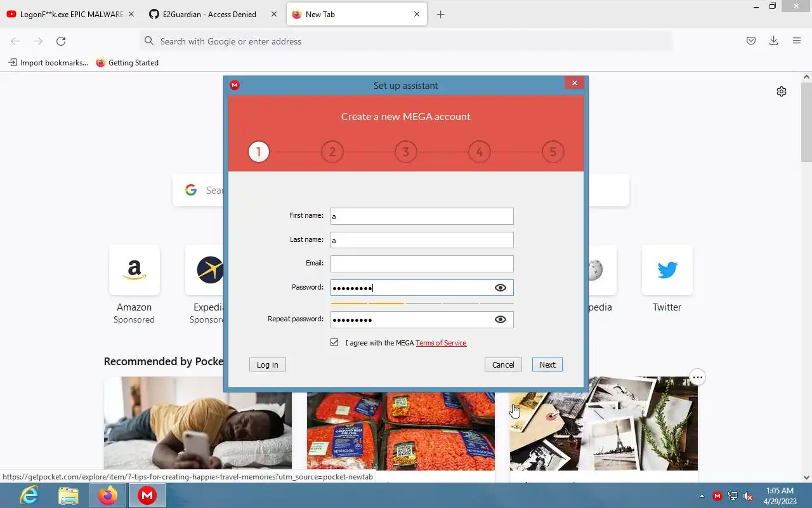Viewport: 812px width, 508px height.
Task: Show hidden tray icons arrow
Action: point(702,496)
